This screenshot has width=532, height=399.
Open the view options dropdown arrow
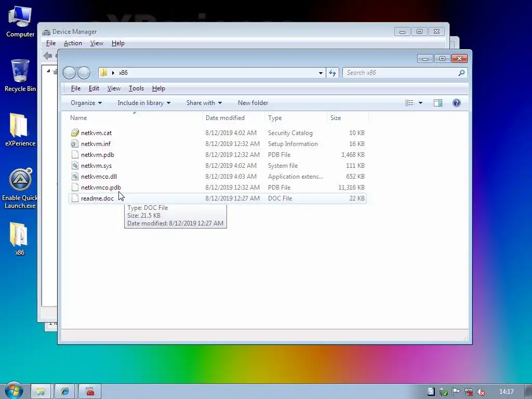tap(420, 103)
